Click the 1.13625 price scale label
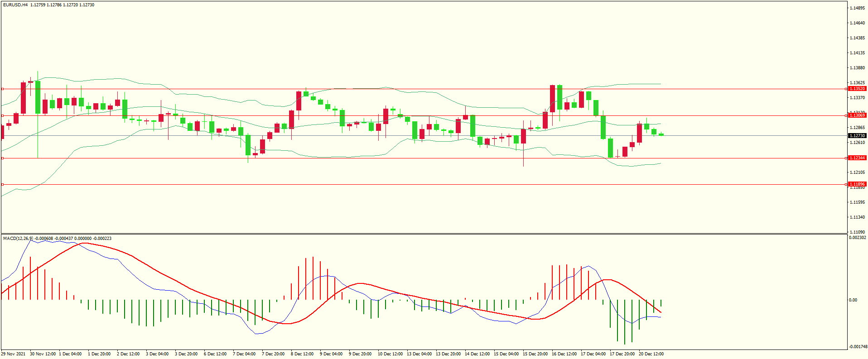Viewport: 868px width, 359px height. pyautogui.click(x=858, y=83)
